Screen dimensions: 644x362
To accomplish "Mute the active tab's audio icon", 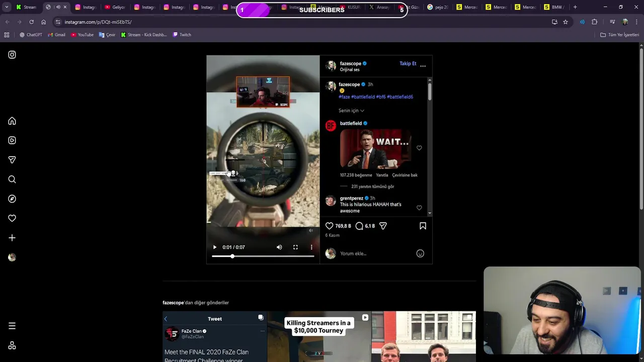I will 58,7.
